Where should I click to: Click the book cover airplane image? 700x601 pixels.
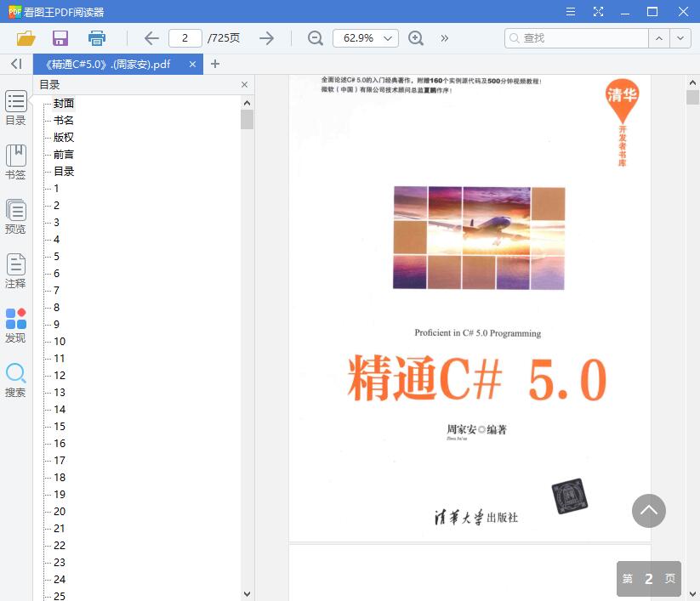point(479,238)
